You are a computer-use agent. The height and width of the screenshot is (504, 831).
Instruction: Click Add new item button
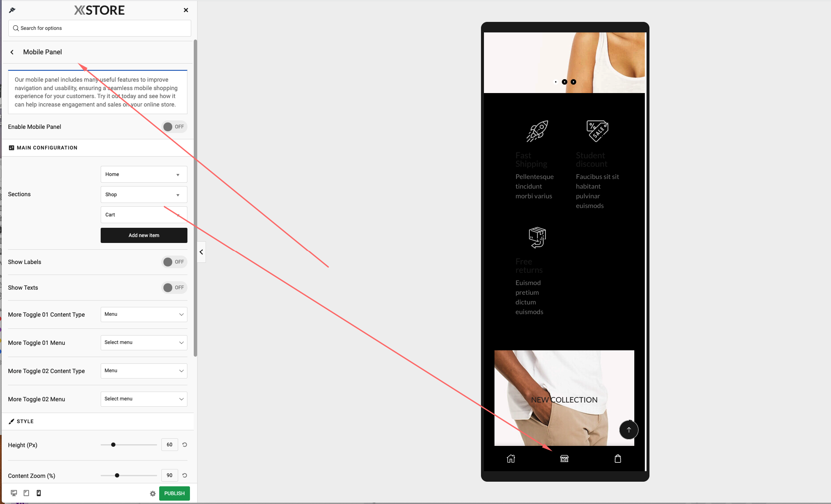coord(144,235)
